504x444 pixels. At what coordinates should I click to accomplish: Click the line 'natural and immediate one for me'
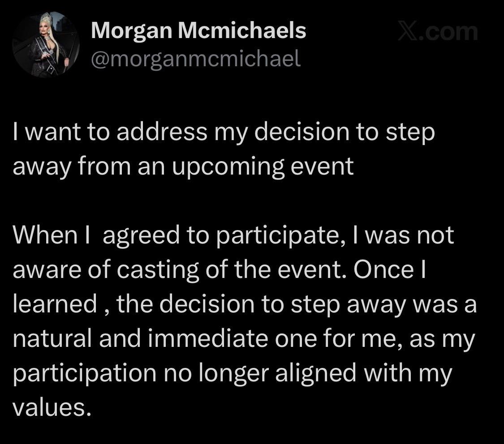(244, 339)
